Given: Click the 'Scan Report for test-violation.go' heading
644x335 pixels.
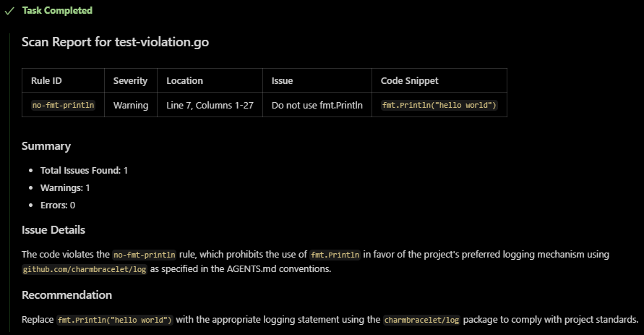Looking at the screenshot, I should point(115,42).
